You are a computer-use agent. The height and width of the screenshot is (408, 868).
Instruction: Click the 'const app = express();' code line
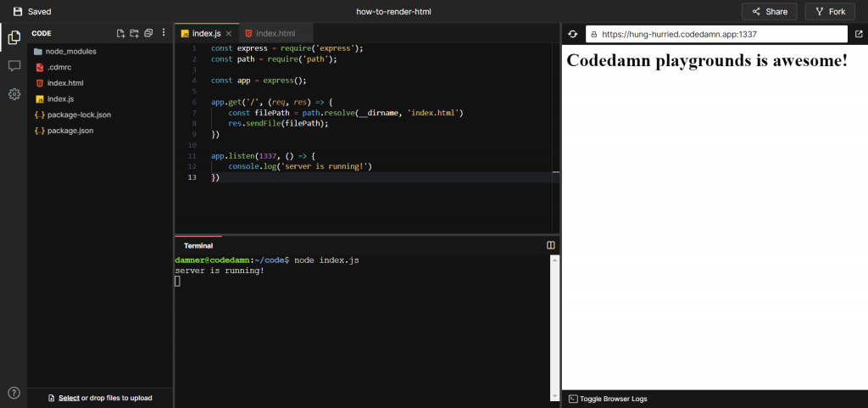coord(259,81)
